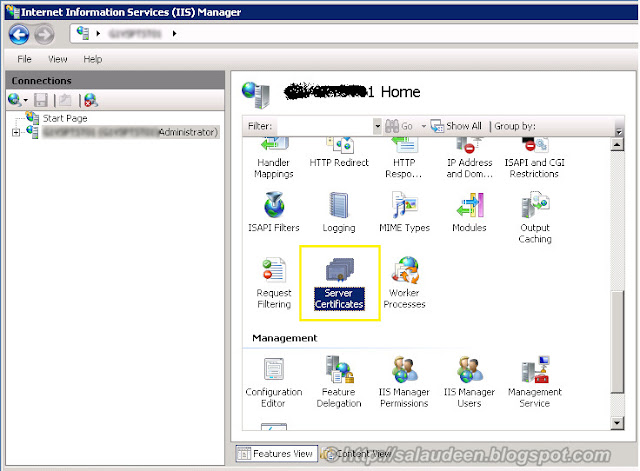Expand the filter toolbar overflow arrow

click(619, 131)
